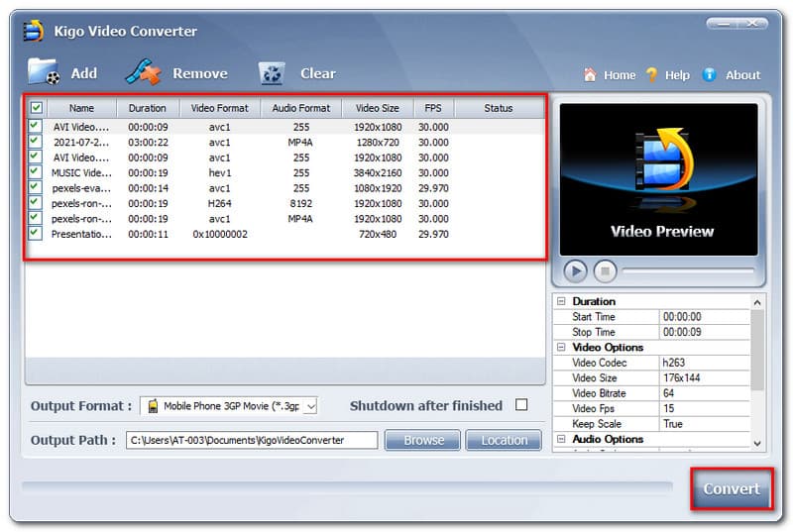Collapse the Audio Options section
793x532 pixels.
tap(561, 439)
